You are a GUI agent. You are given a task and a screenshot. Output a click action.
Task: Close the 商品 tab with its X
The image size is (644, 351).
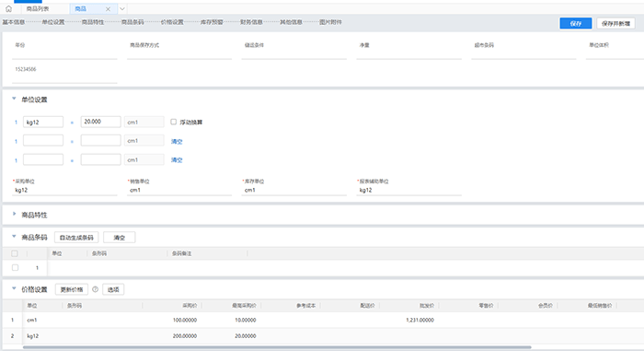tap(108, 9)
